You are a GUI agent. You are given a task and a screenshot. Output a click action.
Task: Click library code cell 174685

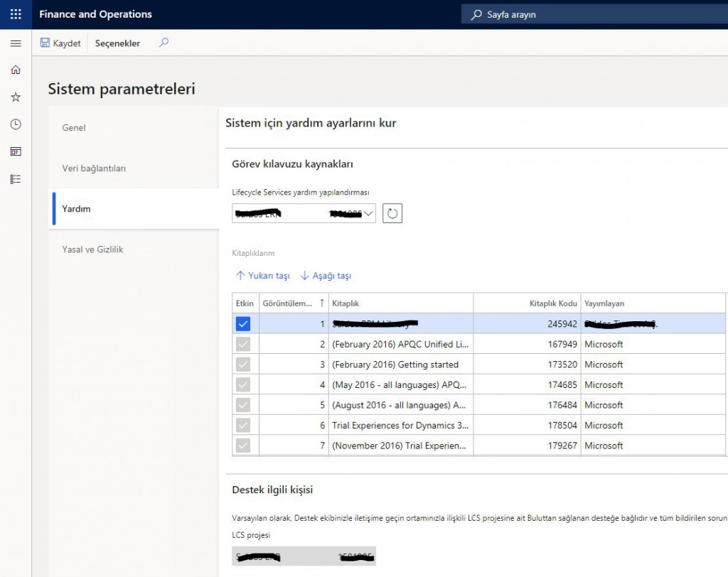tap(527, 385)
